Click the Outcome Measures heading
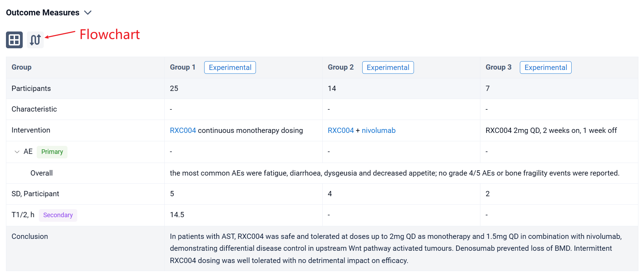 [x=43, y=13]
